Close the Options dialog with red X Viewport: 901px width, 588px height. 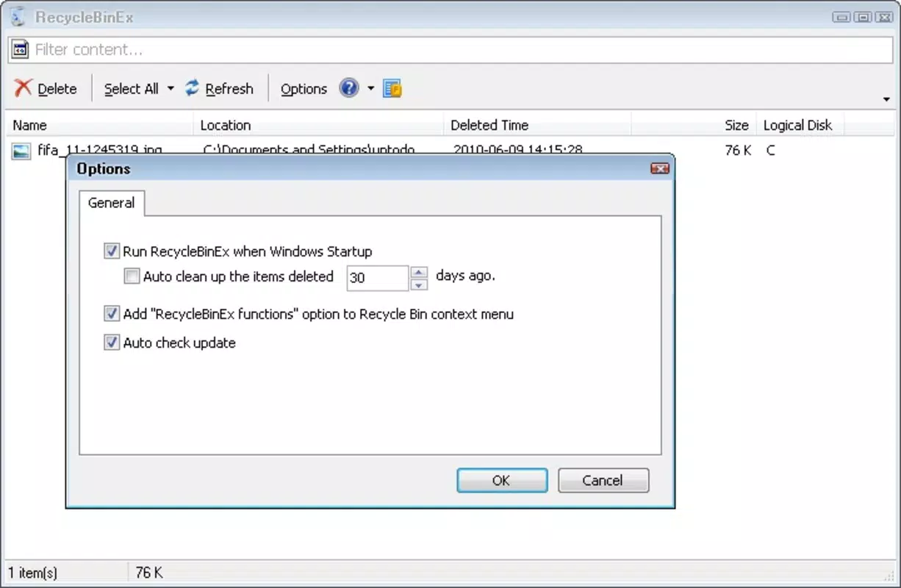tap(660, 169)
